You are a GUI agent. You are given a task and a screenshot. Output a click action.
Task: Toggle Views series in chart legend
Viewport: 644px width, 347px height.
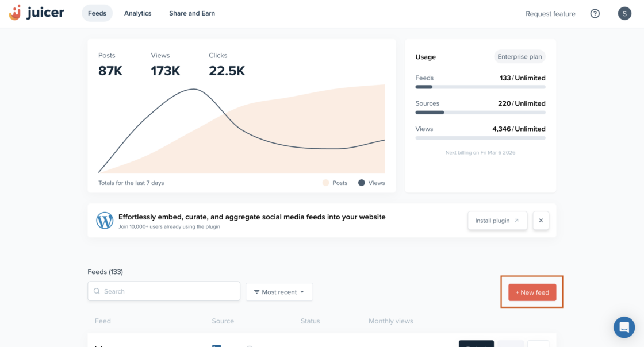click(371, 183)
